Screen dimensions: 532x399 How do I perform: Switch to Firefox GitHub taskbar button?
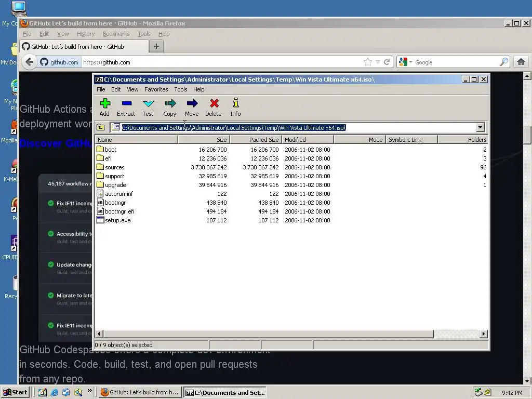click(140, 392)
